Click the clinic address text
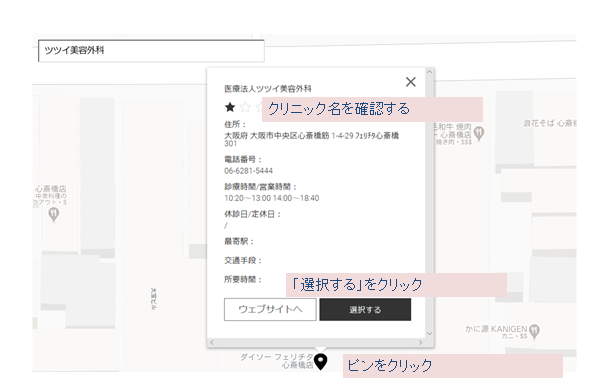The height and width of the screenshot is (387, 600). click(311, 139)
